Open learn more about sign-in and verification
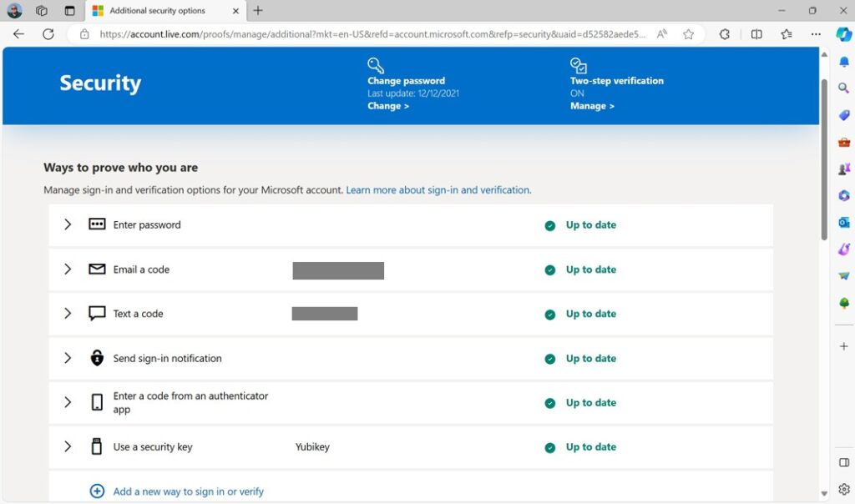Viewport: 855px width, 504px height. pyautogui.click(x=438, y=189)
